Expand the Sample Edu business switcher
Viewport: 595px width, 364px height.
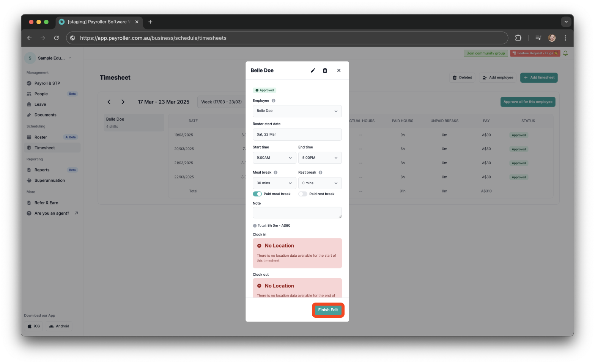pyautogui.click(x=70, y=58)
